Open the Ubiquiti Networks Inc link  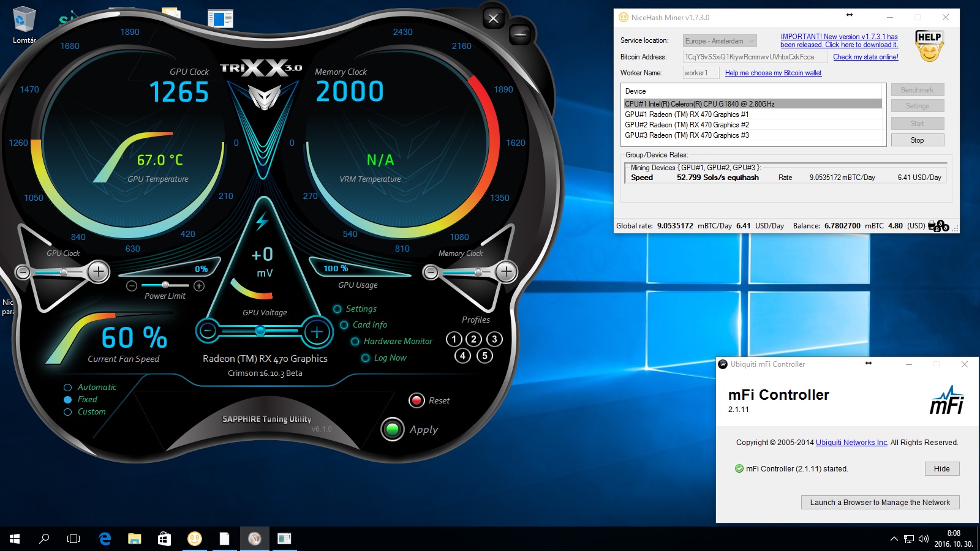click(851, 443)
